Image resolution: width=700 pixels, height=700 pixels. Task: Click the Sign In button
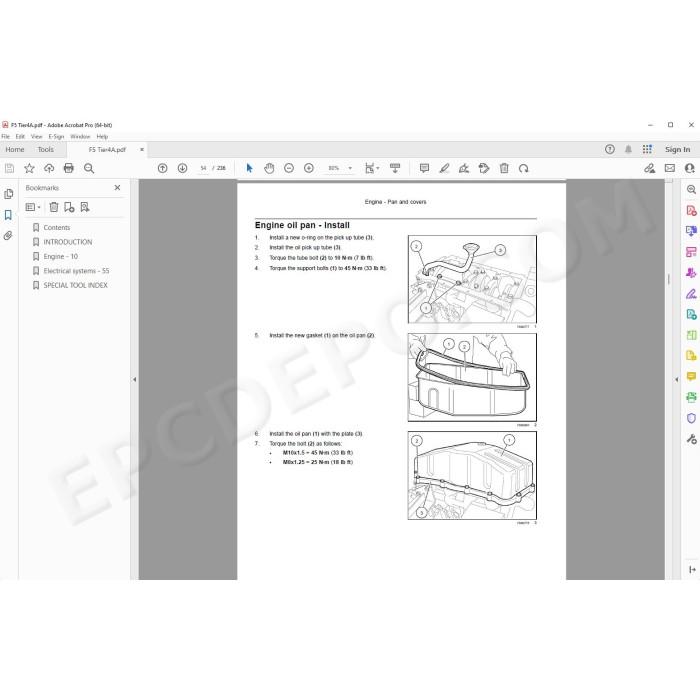677,150
